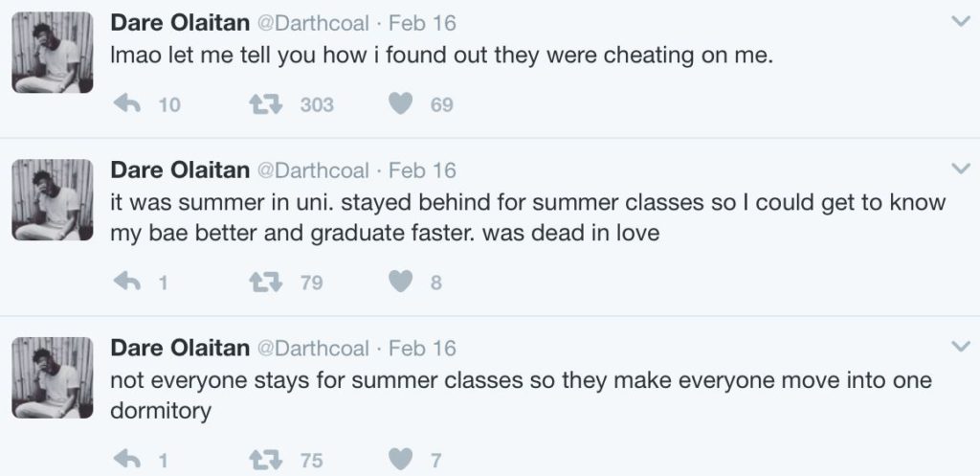
Task: Click the @Darthcoal handle on the second tweet
Action: tap(311, 170)
